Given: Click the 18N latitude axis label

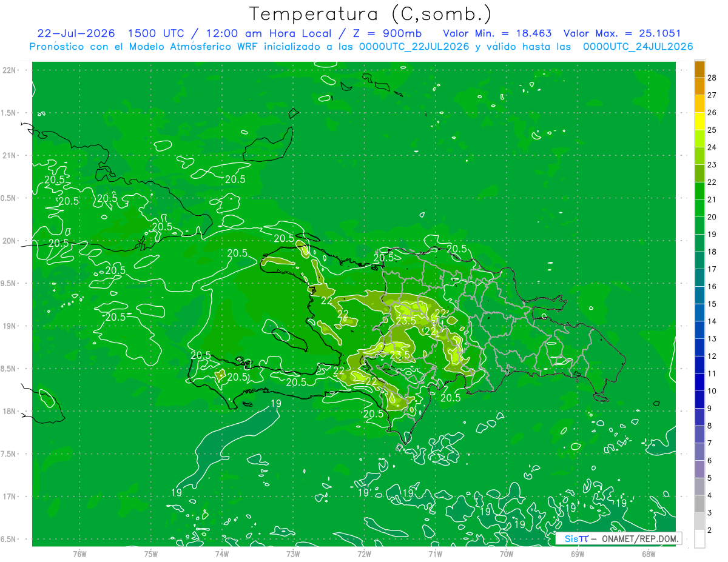Looking at the screenshot, I should point(9,411).
